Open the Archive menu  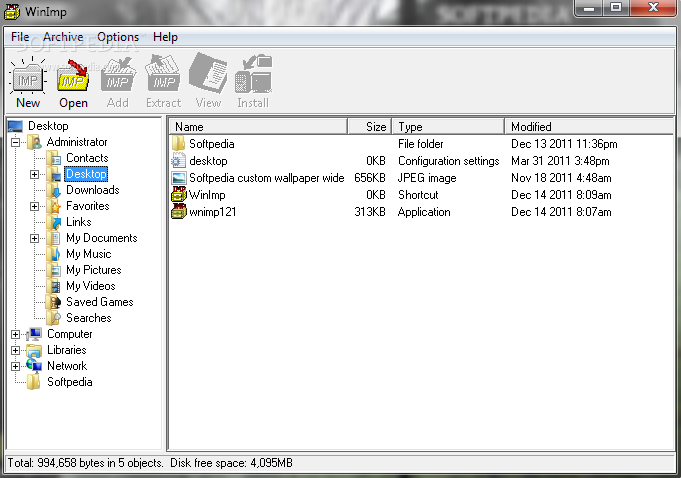63,37
